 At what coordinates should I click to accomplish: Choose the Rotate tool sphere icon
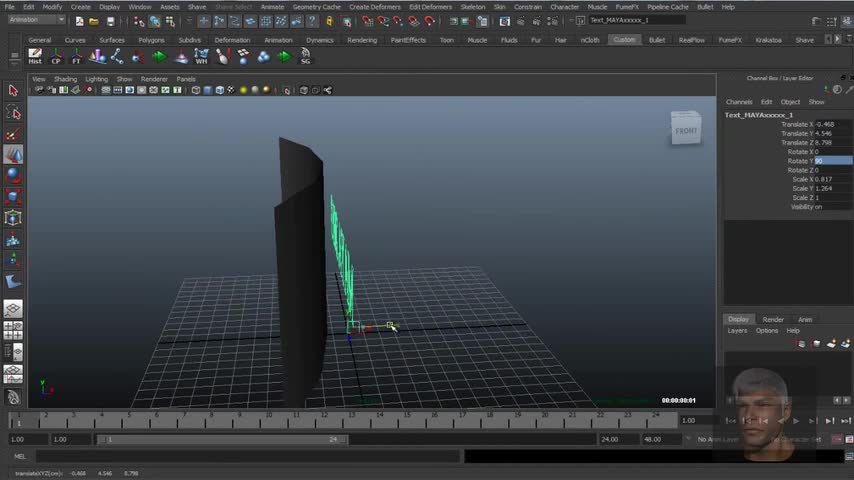click(x=13, y=174)
